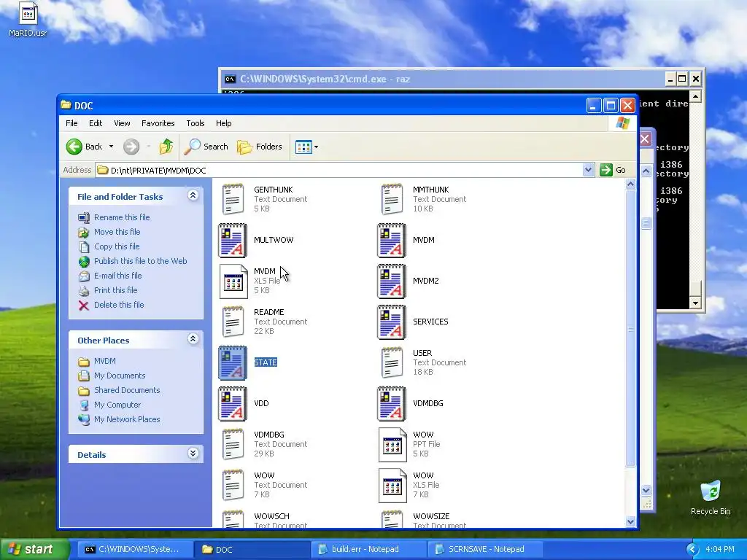
Task: Select the WOWSCH text document icon
Action: [x=233, y=519]
